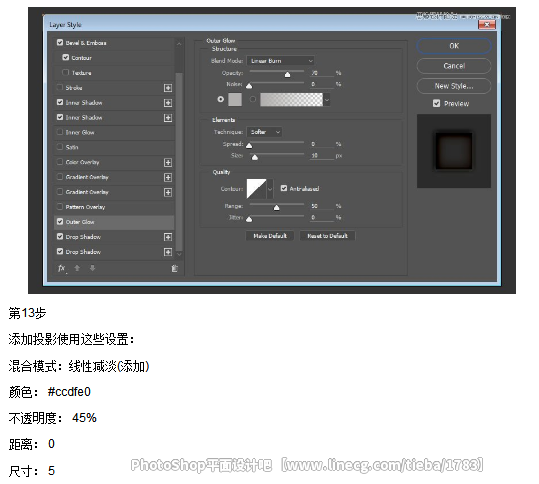Viewport: 539px width, 484px height.
Task: Click the scroll up arrow of styles list
Action: click(x=179, y=44)
